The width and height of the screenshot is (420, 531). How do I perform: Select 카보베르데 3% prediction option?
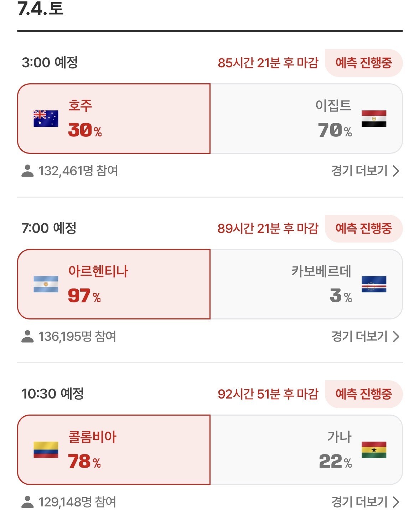pyautogui.click(x=306, y=284)
